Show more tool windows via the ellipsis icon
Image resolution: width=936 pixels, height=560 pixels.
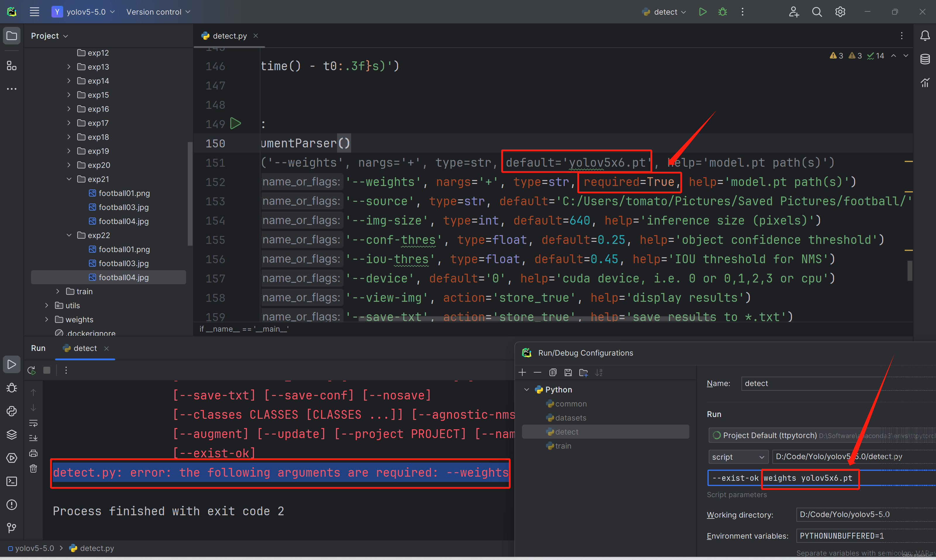tap(12, 89)
